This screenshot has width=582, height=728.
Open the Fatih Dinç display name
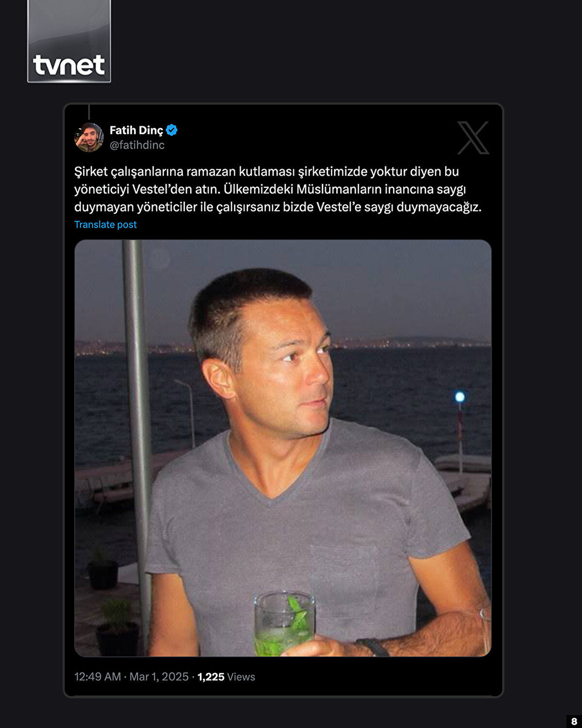click(136, 130)
